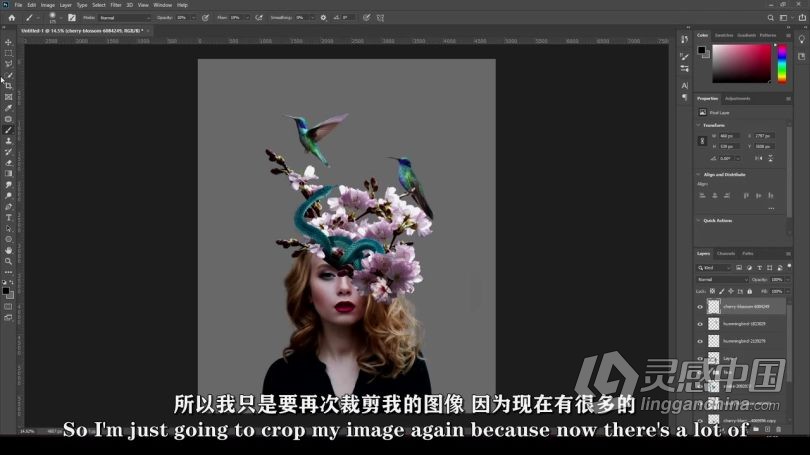Select the Lasso tool

pyautogui.click(x=9, y=64)
